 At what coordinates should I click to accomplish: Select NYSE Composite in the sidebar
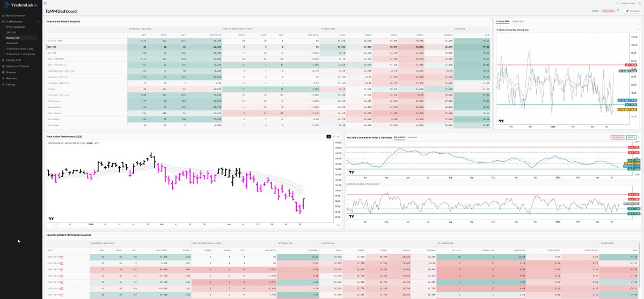tap(16, 26)
